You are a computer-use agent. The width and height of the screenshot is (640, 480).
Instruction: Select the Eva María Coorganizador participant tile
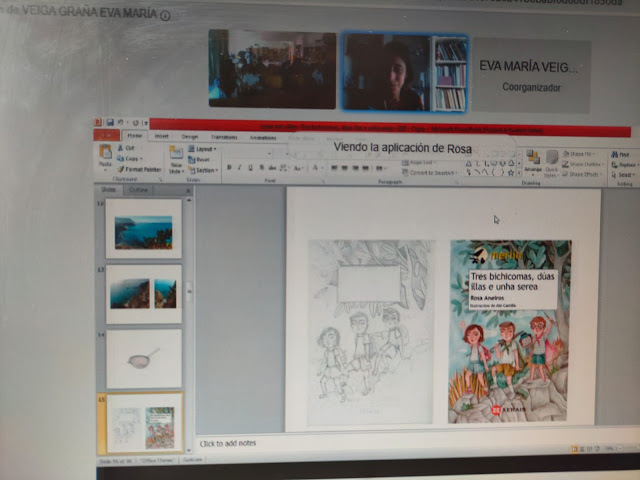[x=531, y=76]
